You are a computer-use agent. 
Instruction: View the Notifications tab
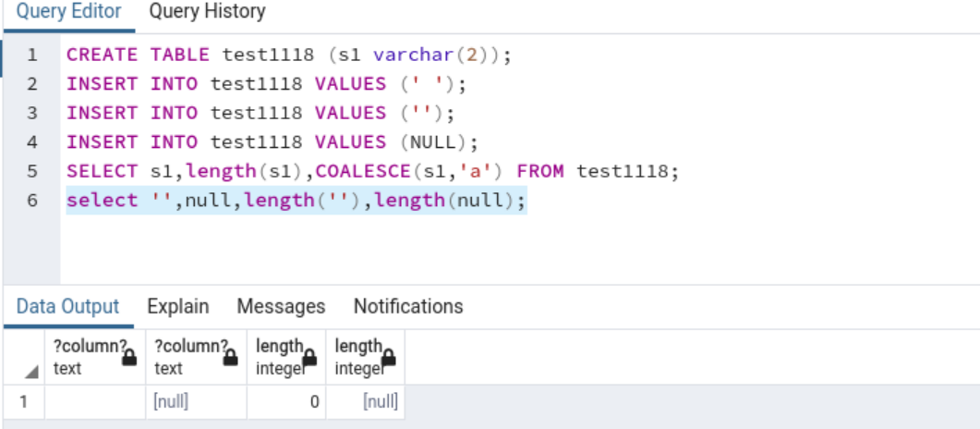coord(408,306)
